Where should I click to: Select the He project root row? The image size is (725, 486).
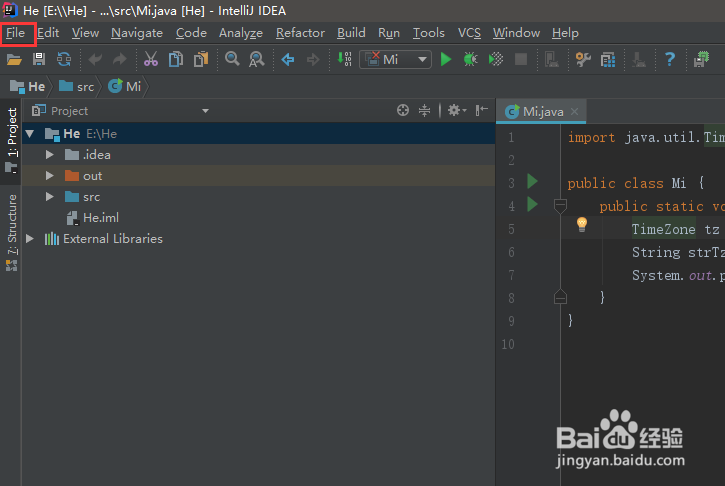click(258, 134)
